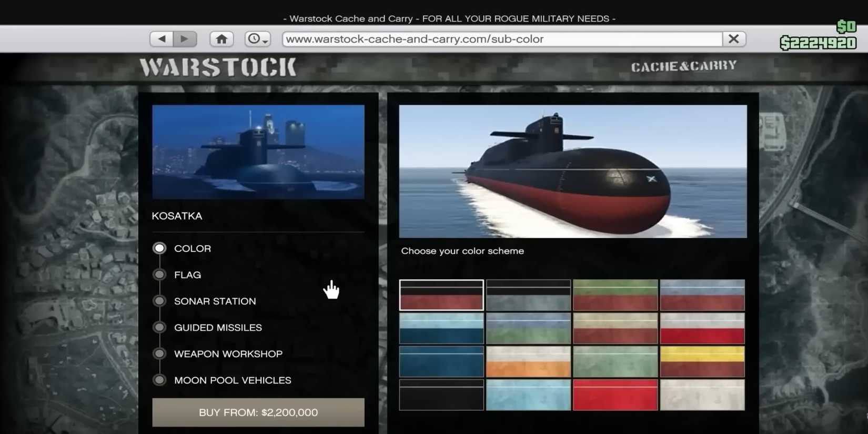
Task: Select the Sonar Station radio option
Action: (x=159, y=301)
